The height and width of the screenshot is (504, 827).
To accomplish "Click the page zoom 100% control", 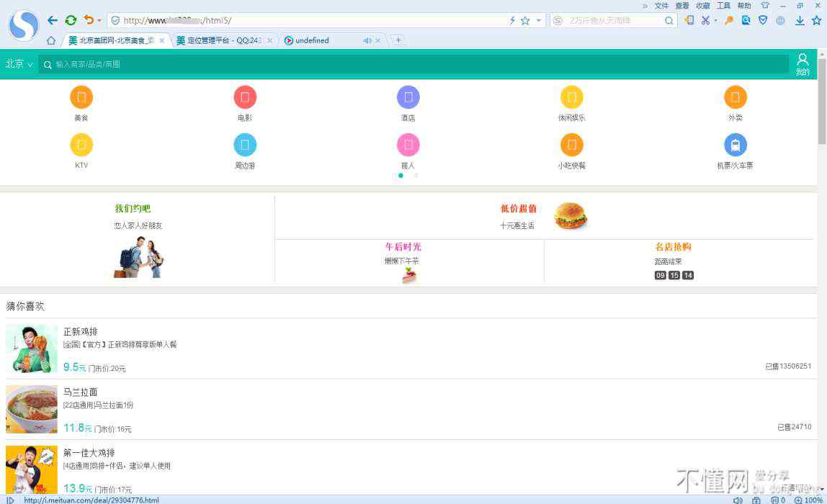I will click(x=808, y=500).
